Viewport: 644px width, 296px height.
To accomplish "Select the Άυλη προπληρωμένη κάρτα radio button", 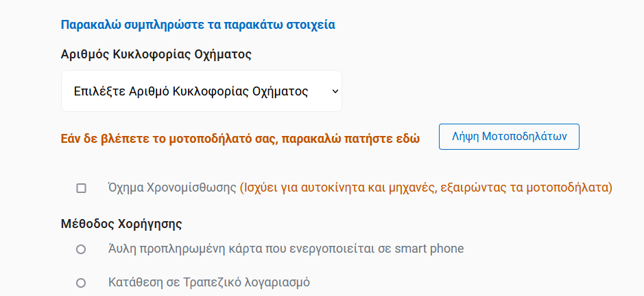I will (x=81, y=249).
